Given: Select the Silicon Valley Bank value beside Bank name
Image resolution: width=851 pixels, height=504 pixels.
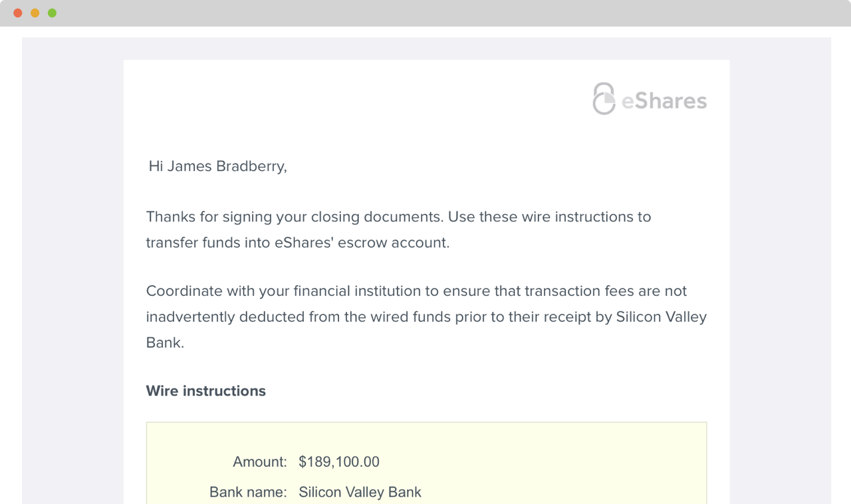Looking at the screenshot, I should coord(360,492).
